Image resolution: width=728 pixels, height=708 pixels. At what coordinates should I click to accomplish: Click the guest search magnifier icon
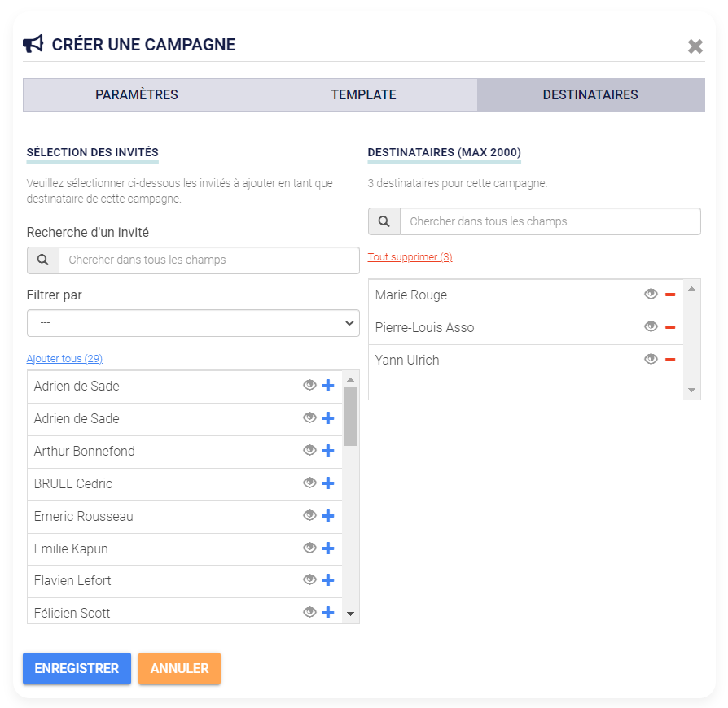pyautogui.click(x=43, y=260)
